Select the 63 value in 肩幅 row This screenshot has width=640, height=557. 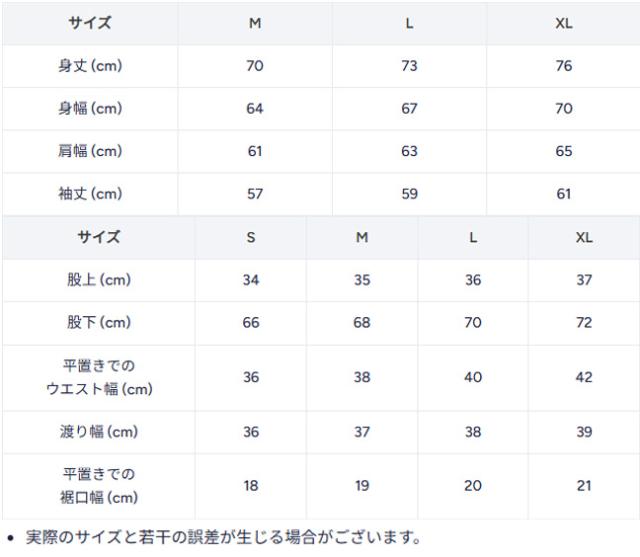(409, 152)
